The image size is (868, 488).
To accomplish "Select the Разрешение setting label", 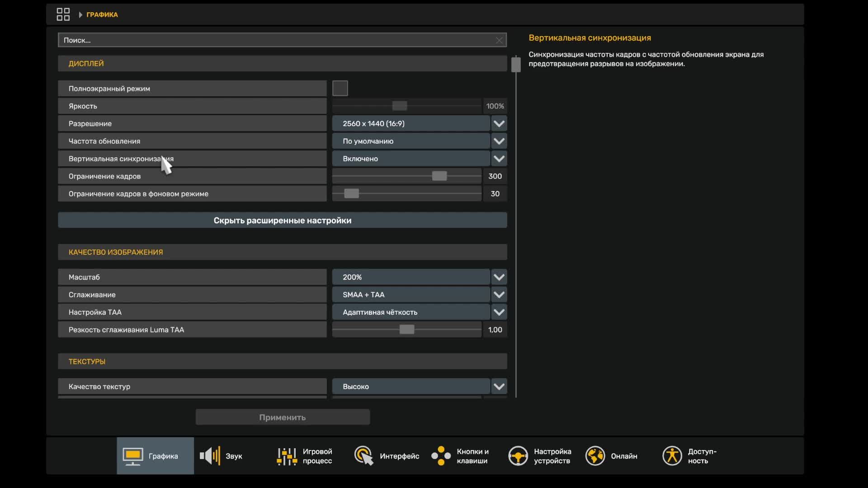I will coord(90,124).
